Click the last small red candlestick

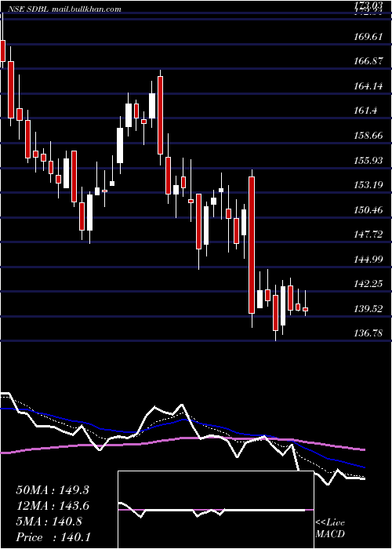(306, 309)
